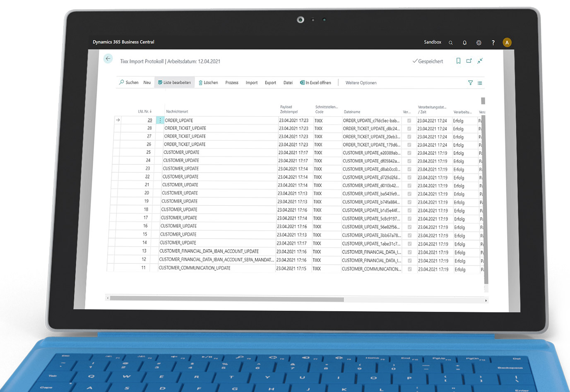Toggle checkbox in row 11 CUSTOMER_COMMUNICATION
The height and width of the screenshot is (392, 570).
point(410,269)
